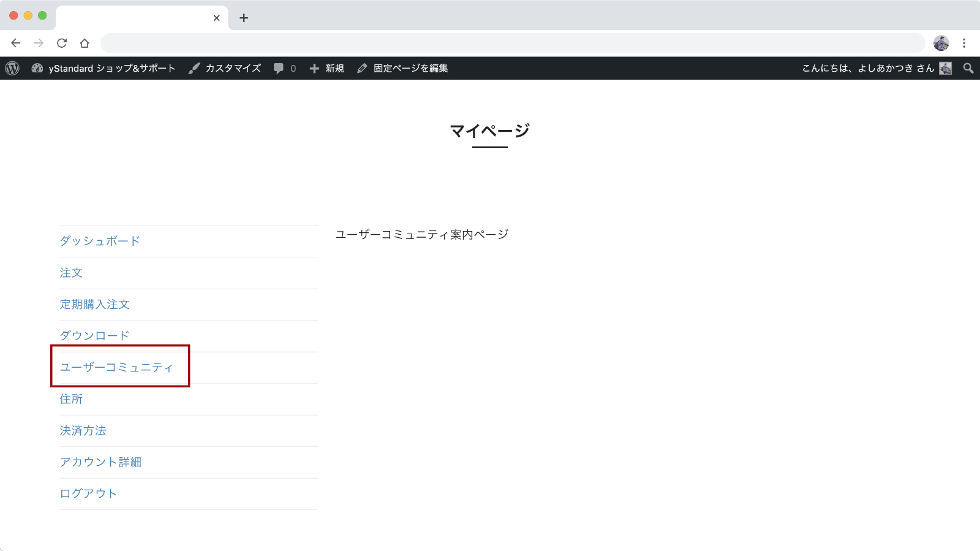
Task: Open ダウンロード link
Action: (95, 335)
